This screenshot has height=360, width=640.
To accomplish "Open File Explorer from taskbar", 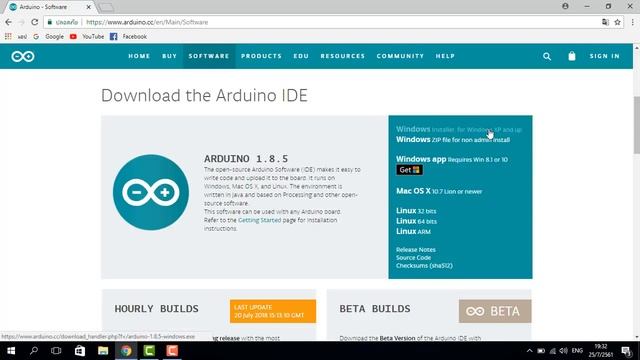I will [103, 351].
